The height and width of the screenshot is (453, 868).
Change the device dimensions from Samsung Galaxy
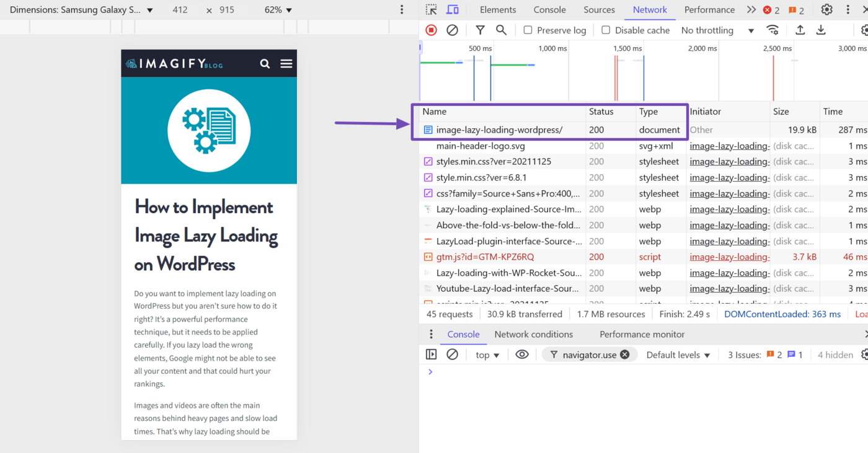coord(81,9)
